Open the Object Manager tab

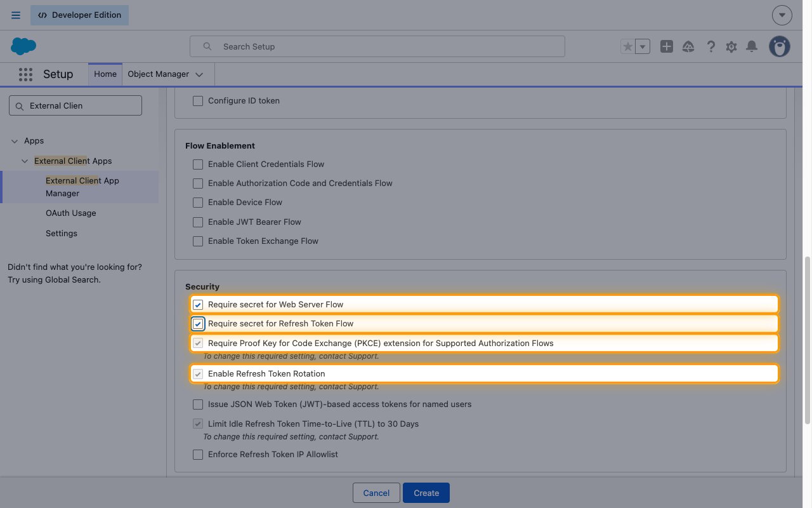coord(159,74)
